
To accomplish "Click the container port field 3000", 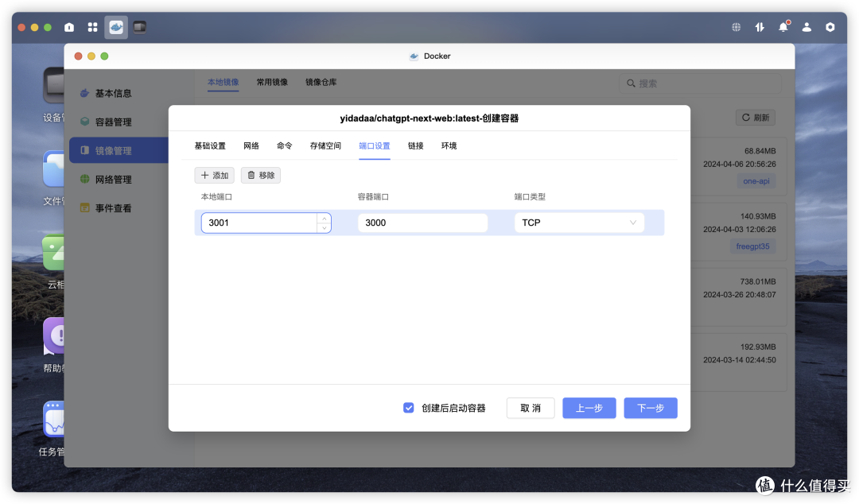I will (x=422, y=223).
